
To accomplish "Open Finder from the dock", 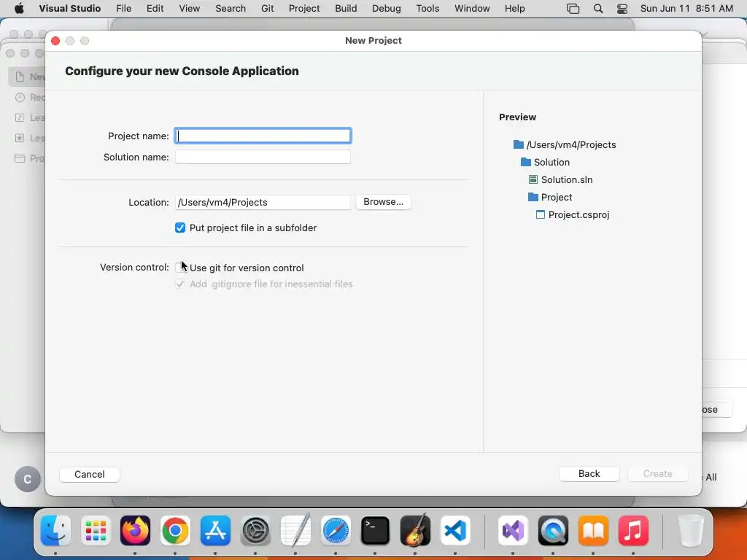I will point(55,531).
